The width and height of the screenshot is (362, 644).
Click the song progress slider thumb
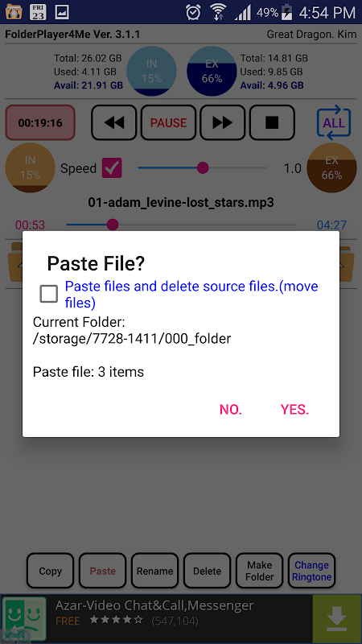coord(113,225)
